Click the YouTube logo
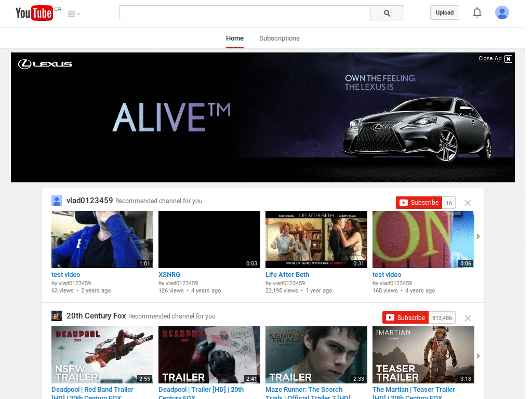 tap(34, 13)
